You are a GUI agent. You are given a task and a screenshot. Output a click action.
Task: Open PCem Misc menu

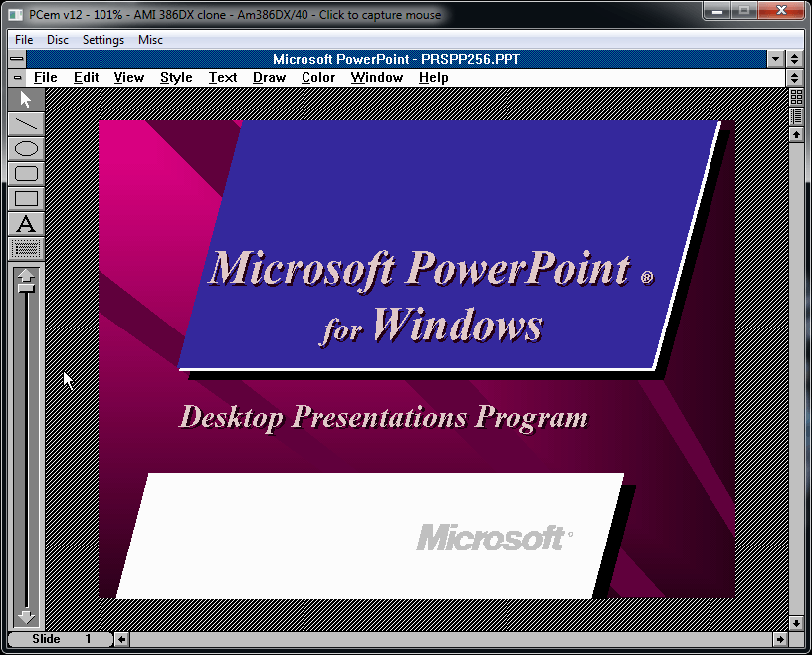150,40
